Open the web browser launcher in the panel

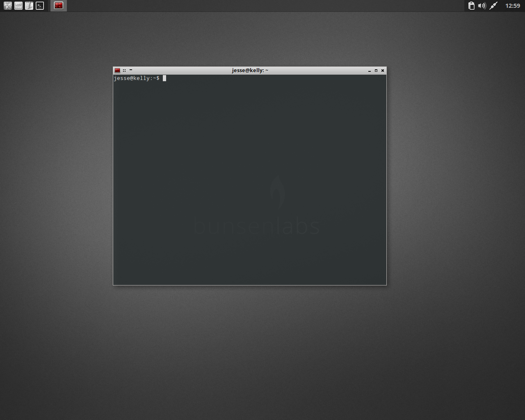click(8, 6)
